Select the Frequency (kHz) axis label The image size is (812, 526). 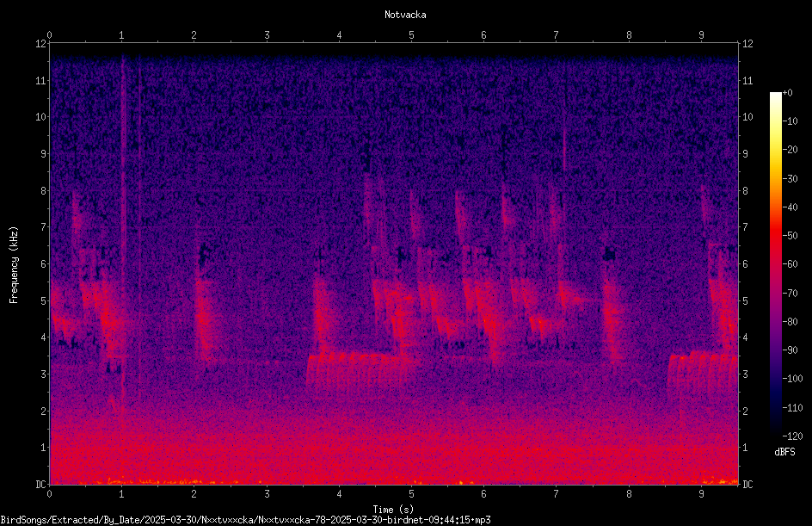coord(14,265)
